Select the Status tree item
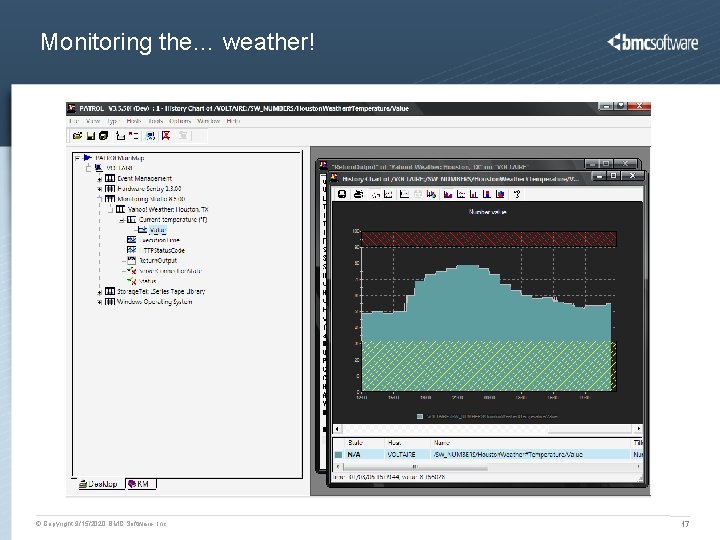 point(147,281)
